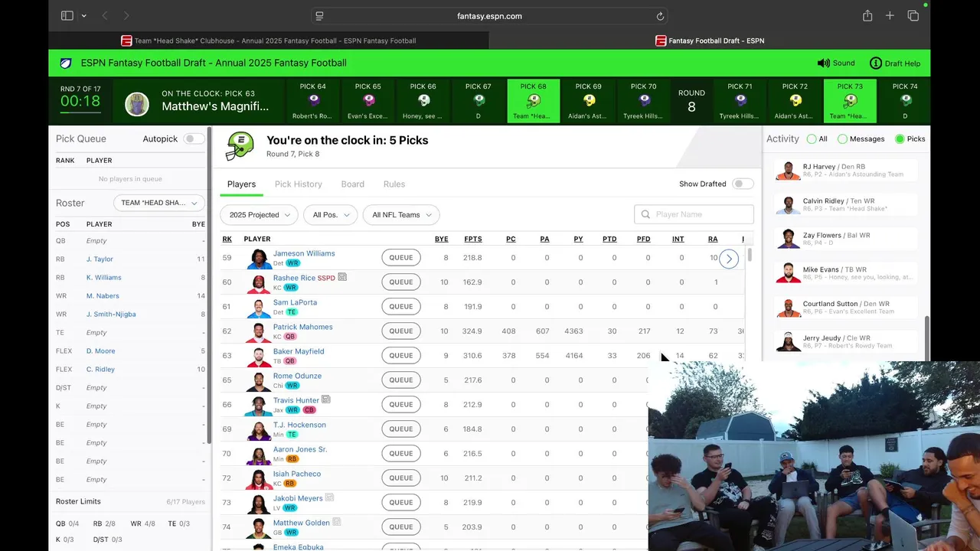The image size is (980, 551).
Task: Queue Patrick Mahomes
Action: coord(401,331)
